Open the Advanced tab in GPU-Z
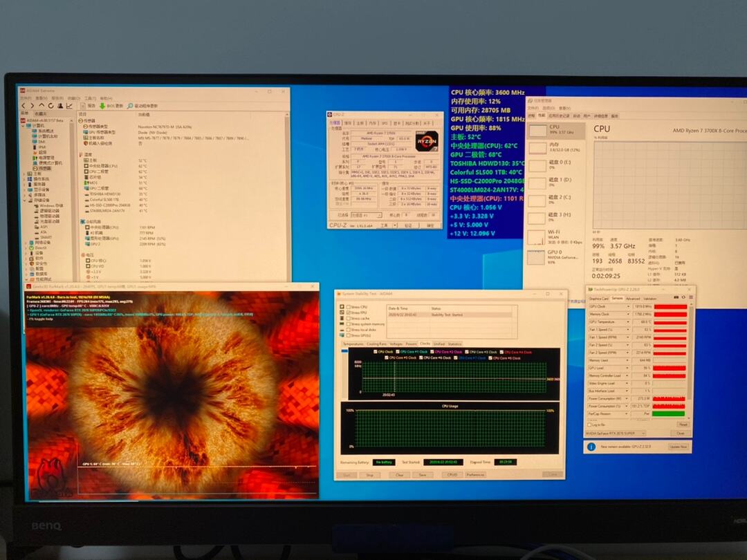Image resolution: width=747 pixels, height=560 pixels. tap(632, 299)
